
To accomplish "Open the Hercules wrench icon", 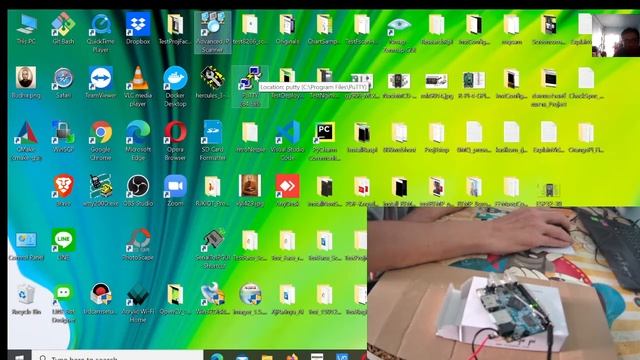I will (213, 83).
